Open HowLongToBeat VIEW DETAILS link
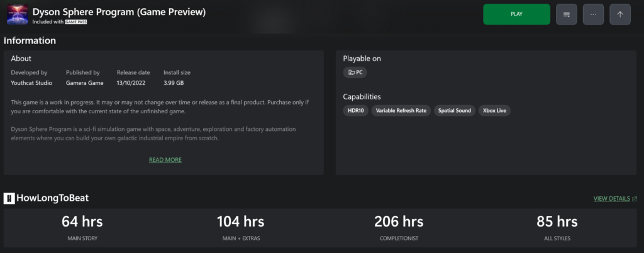This screenshot has height=253, width=644. [611, 199]
